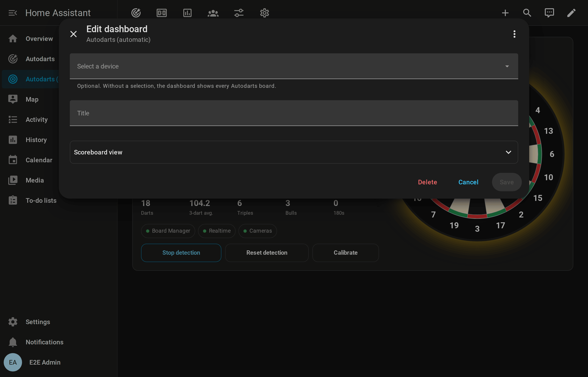This screenshot has width=588, height=377.
Task: Click the search magnifier icon
Action: pos(527,13)
